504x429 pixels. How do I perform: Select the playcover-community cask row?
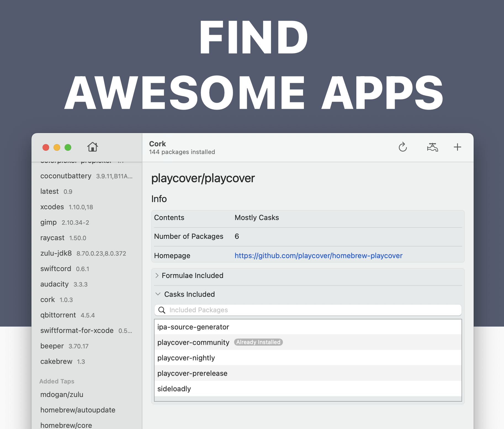tap(308, 342)
